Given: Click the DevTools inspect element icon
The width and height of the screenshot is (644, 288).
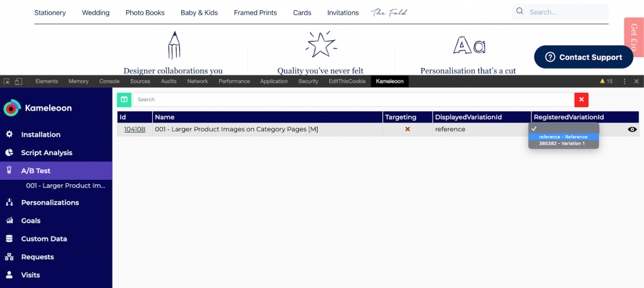Looking at the screenshot, I should [x=7, y=81].
